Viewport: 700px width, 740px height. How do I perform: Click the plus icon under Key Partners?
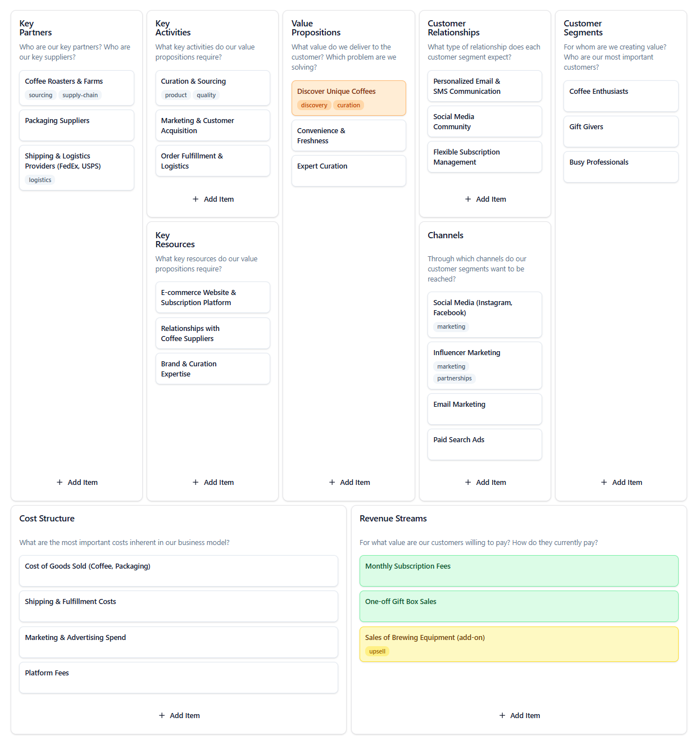(x=60, y=482)
